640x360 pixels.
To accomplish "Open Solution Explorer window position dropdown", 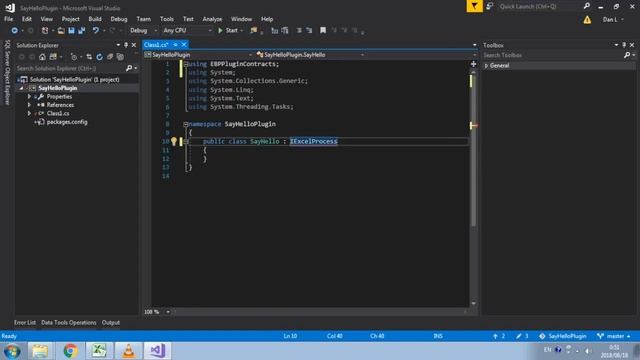I will tap(118, 45).
